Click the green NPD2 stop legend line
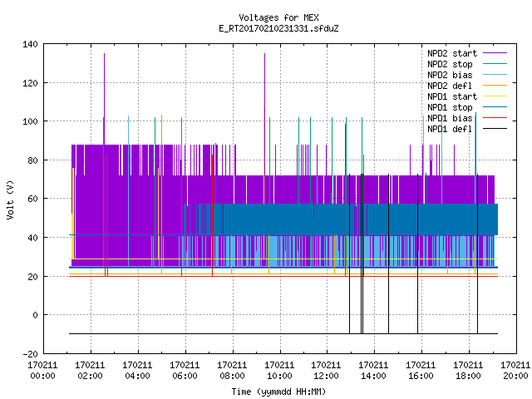This screenshot has width=532, height=399. tap(495, 64)
